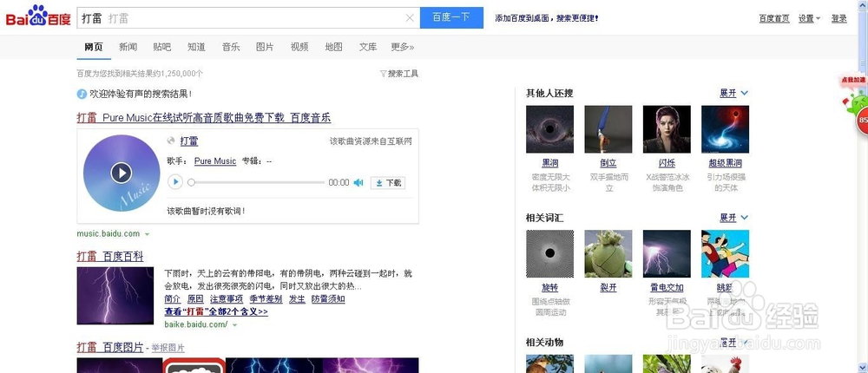Screen dimensions: 868x373
Task: Click 查看"打雷"全部2个含义>>
Action: pos(216,311)
